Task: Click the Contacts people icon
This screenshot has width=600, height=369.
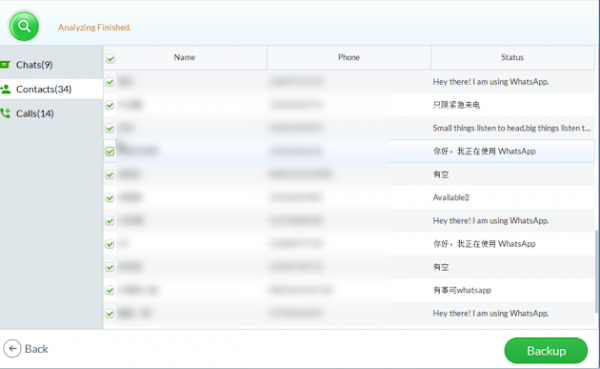Action: 5,89
